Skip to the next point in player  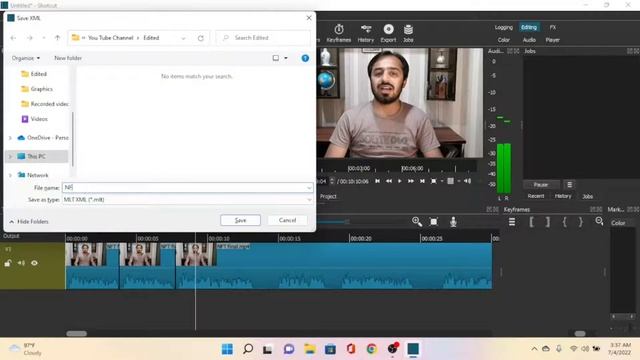(x=422, y=181)
